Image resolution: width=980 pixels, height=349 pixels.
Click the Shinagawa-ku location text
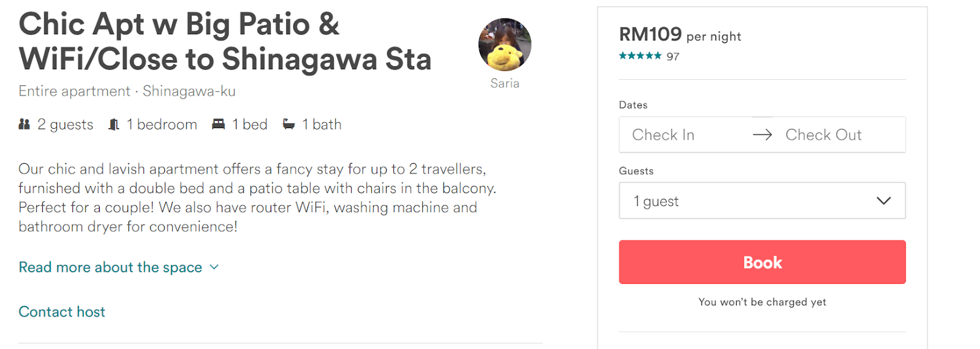[x=189, y=91]
